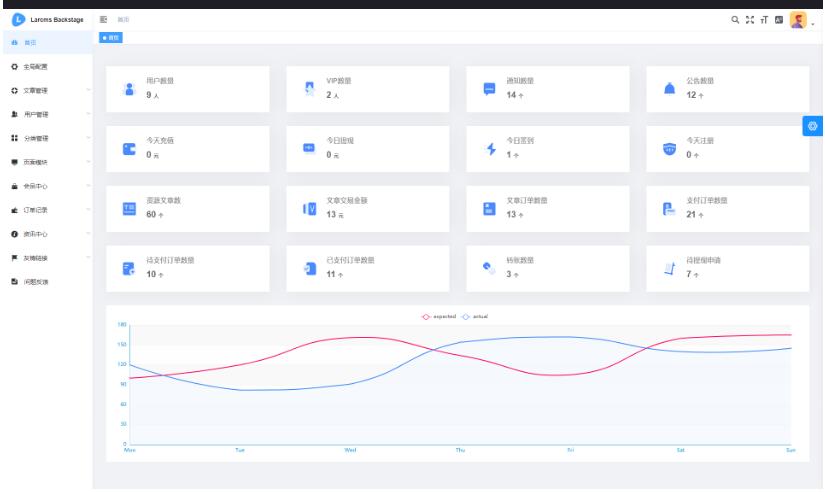The image size is (825, 492).
Task: Click the lightning icon on sign-in card
Action: [490, 149]
